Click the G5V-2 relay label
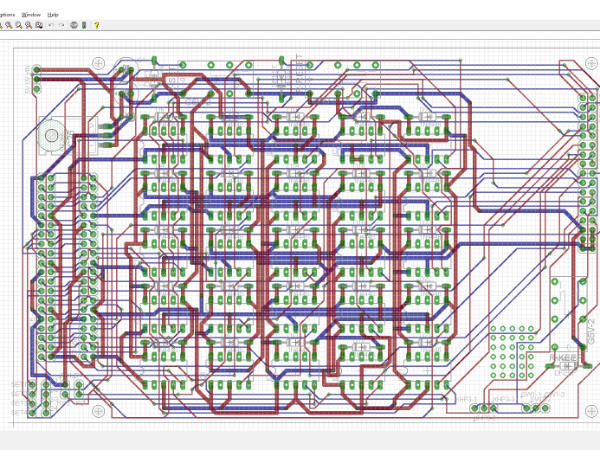The image size is (600, 450). (590, 330)
